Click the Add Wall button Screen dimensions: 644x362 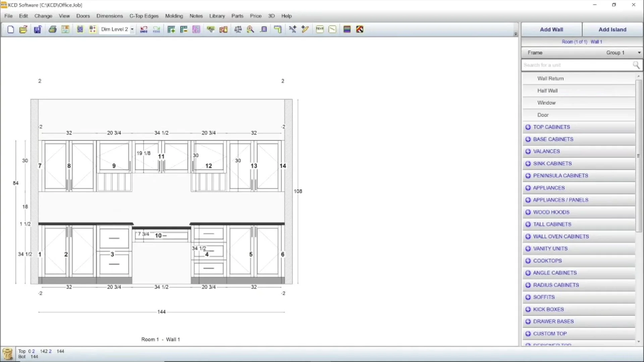tap(551, 29)
